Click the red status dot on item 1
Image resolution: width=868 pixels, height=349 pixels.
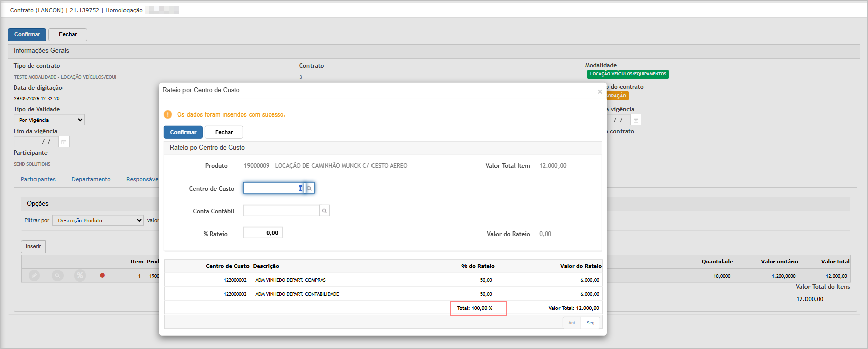[x=102, y=275]
